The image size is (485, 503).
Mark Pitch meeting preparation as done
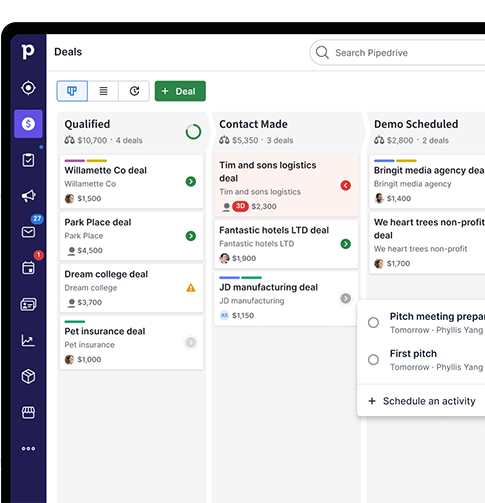pyautogui.click(x=373, y=322)
